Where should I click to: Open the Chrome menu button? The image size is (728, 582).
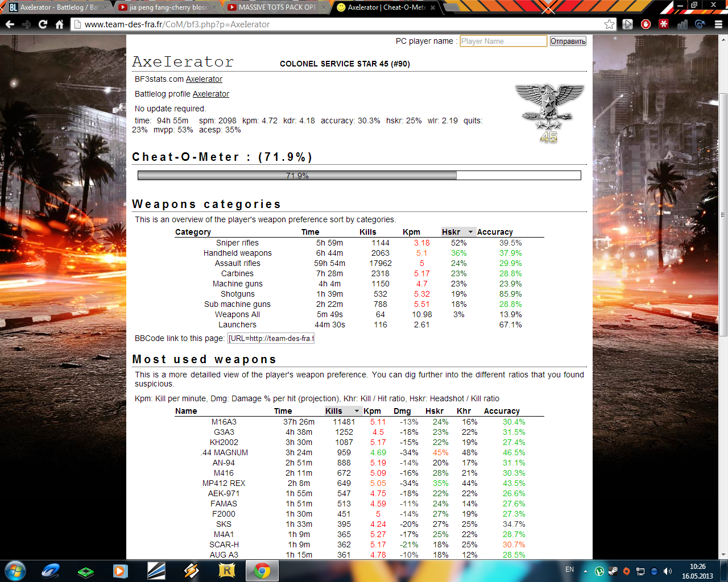[718, 24]
